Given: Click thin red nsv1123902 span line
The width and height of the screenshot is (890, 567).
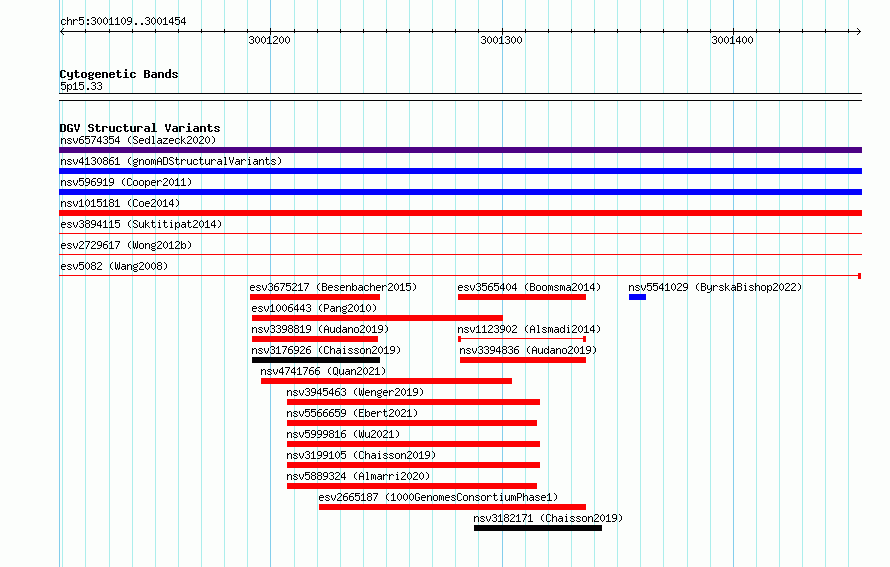Looking at the screenshot, I should coord(522,339).
